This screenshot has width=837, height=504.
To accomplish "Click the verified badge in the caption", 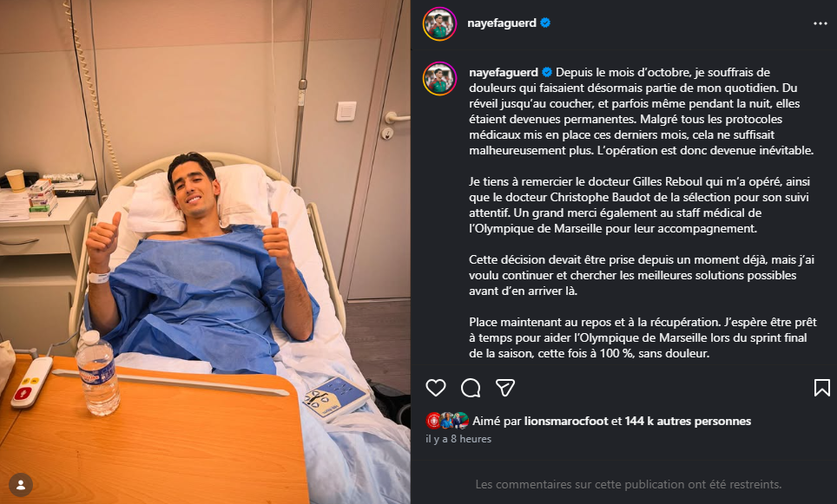I will (547, 72).
